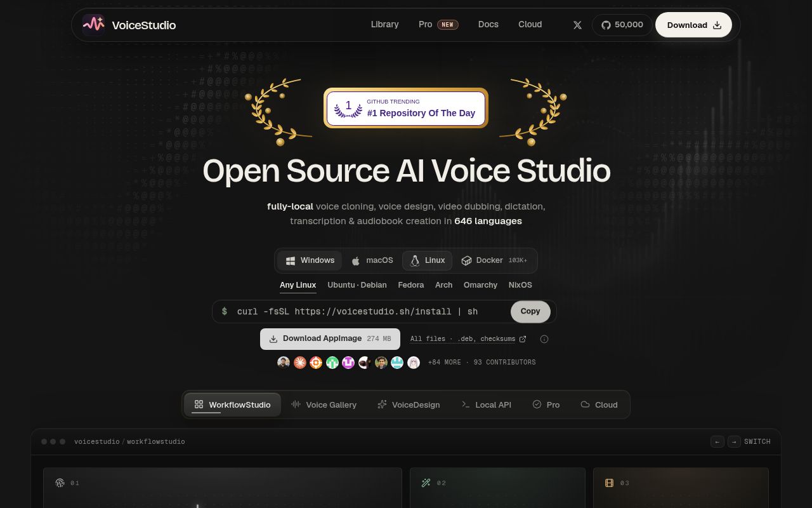Click the #1 Repository Of The Day badge
The width and height of the screenshot is (812, 508).
coord(406,108)
